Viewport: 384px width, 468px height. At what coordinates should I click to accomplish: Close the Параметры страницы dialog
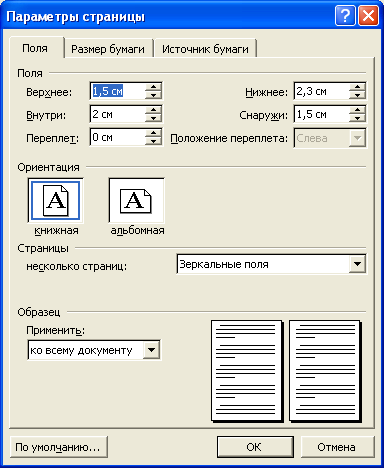[x=368, y=15]
